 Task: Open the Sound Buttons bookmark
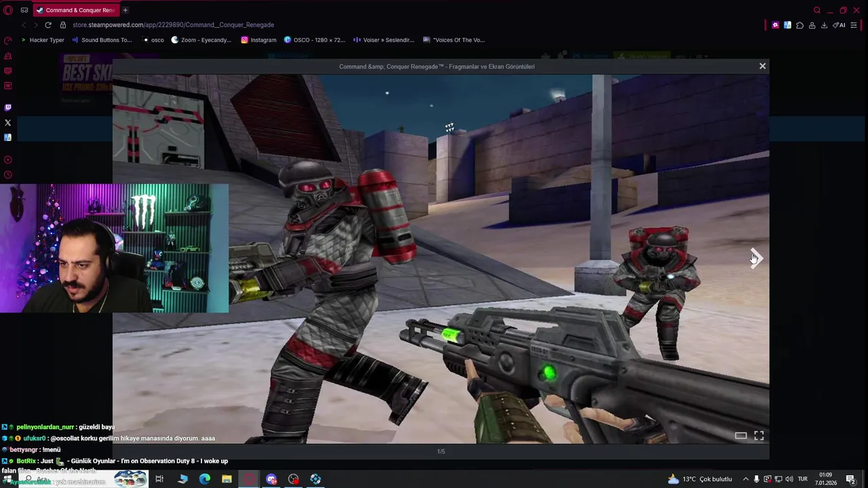[x=102, y=40]
